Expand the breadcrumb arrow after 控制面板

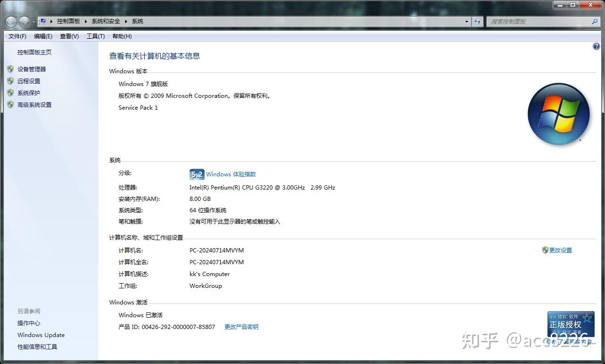click(84, 21)
